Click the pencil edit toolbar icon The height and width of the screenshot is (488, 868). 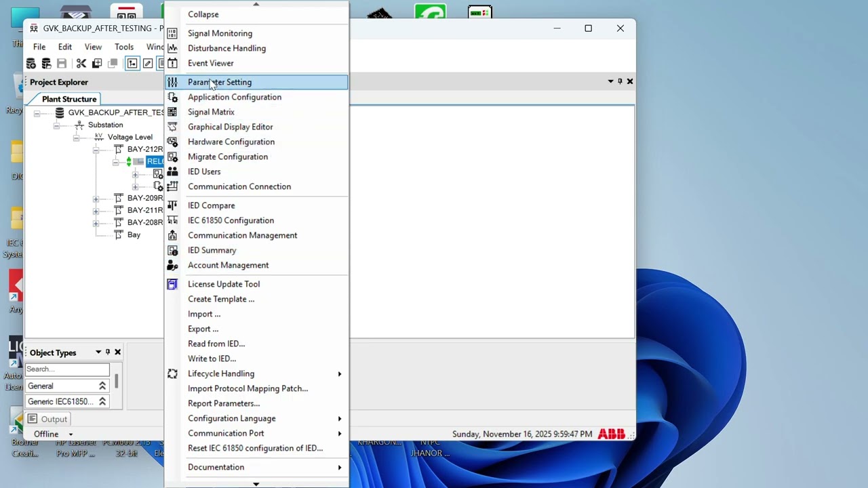pos(147,64)
